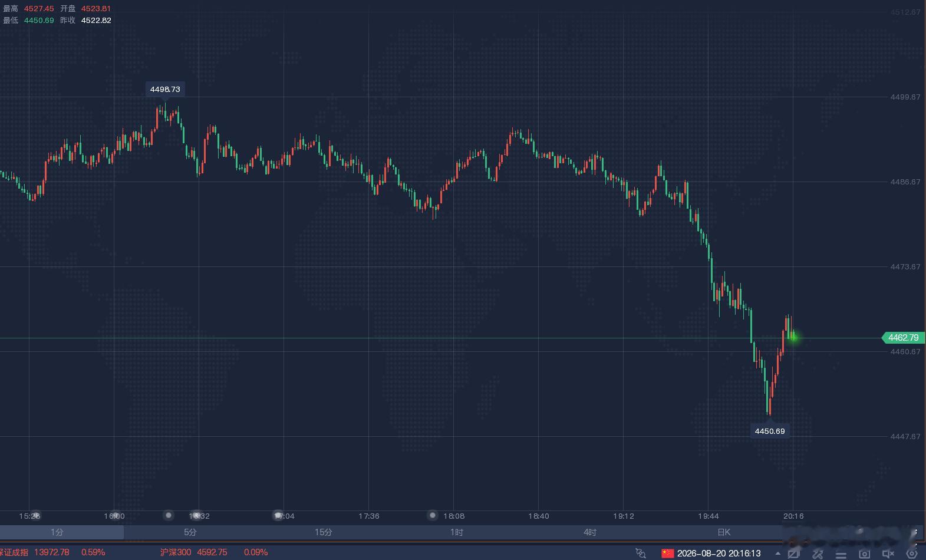Click the 沪深300 index ticker

point(176,552)
